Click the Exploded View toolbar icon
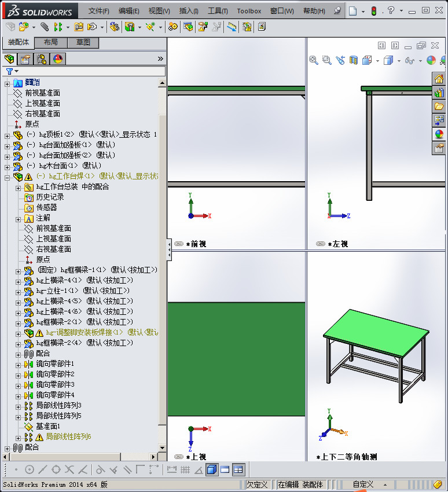 tap(203, 27)
